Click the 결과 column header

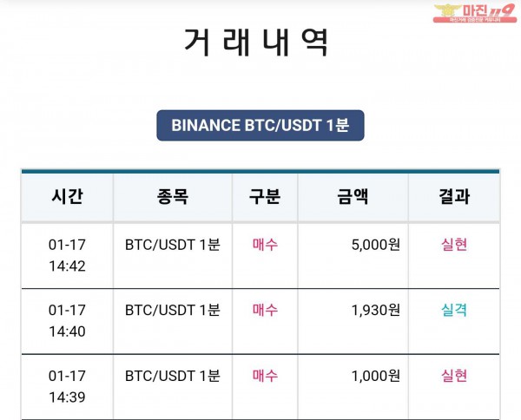click(454, 197)
